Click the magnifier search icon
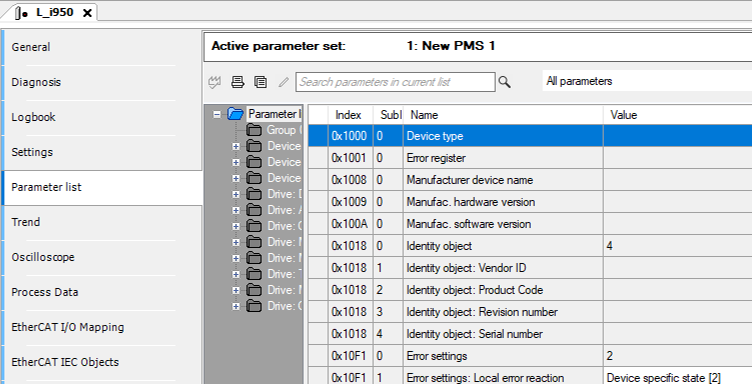This screenshot has height=384, width=752. coord(505,82)
